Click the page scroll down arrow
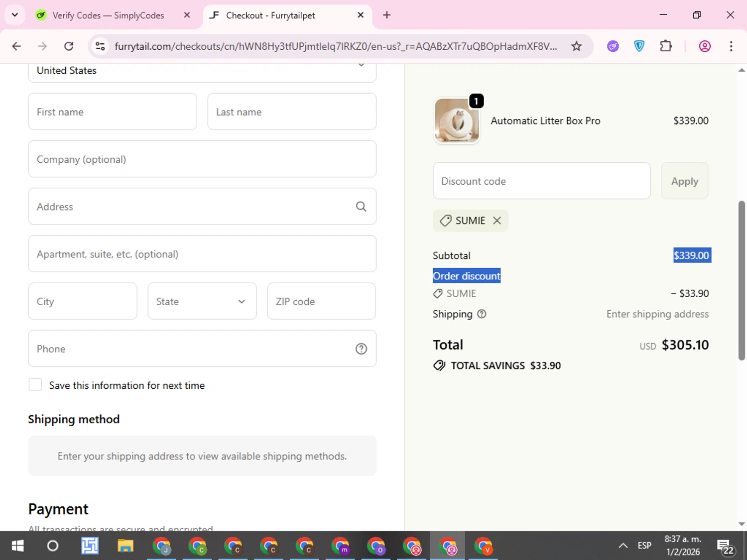Viewport: 747px width, 560px height. pos(742,524)
